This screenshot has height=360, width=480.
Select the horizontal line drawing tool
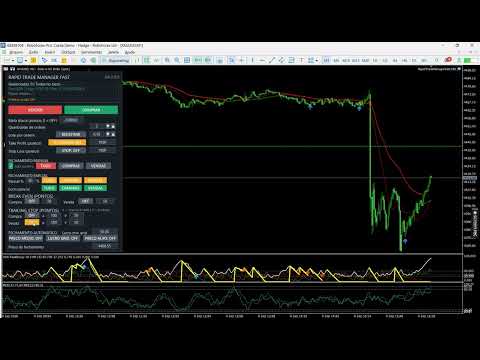[262, 60]
